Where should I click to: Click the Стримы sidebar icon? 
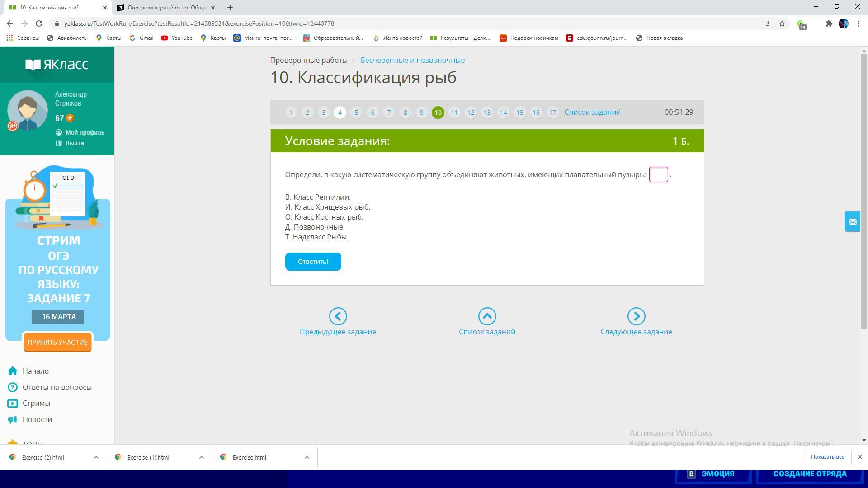(13, 404)
